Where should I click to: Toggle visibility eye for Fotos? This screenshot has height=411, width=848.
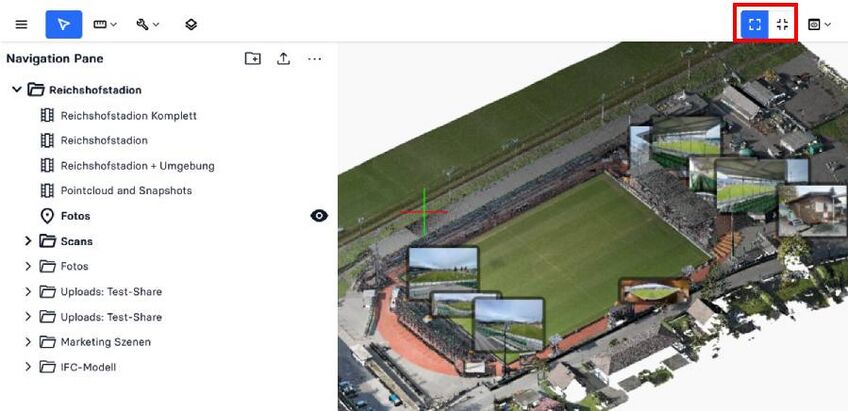pyautogui.click(x=319, y=215)
